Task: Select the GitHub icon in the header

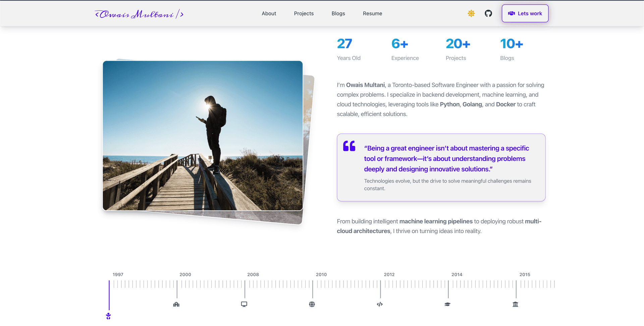Action: click(x=488, y=13)
